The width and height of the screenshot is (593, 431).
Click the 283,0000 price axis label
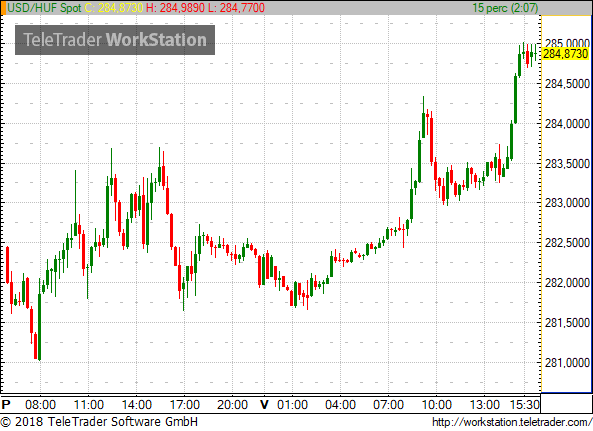tap(567, 203)
